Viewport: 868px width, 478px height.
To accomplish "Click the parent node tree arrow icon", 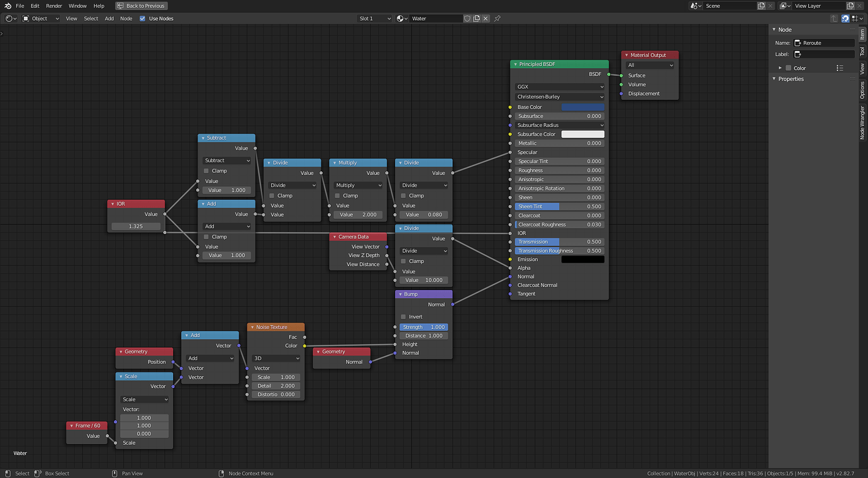I will point(835,18).
